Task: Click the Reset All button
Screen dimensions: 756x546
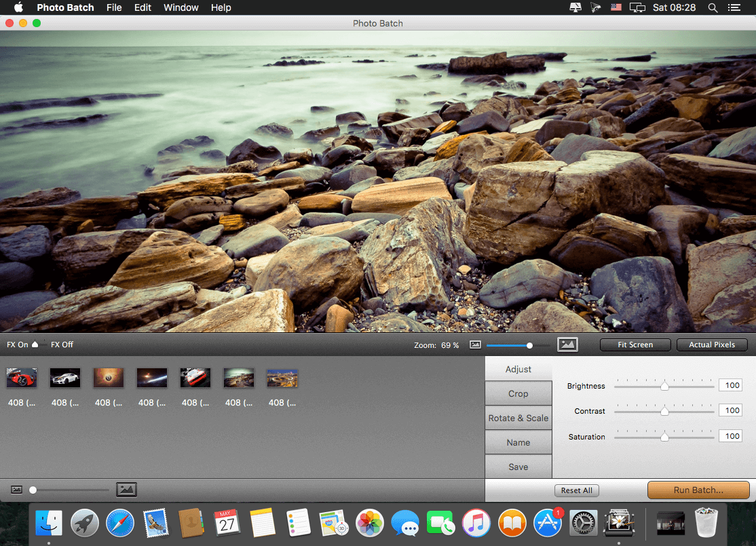Action: tap(577, 490)
